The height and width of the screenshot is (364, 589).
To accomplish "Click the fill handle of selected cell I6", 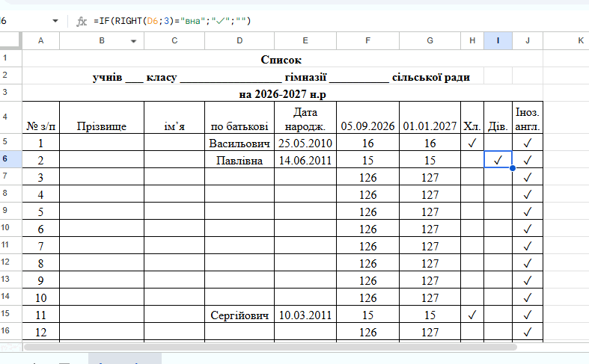I will click(513, 168).
